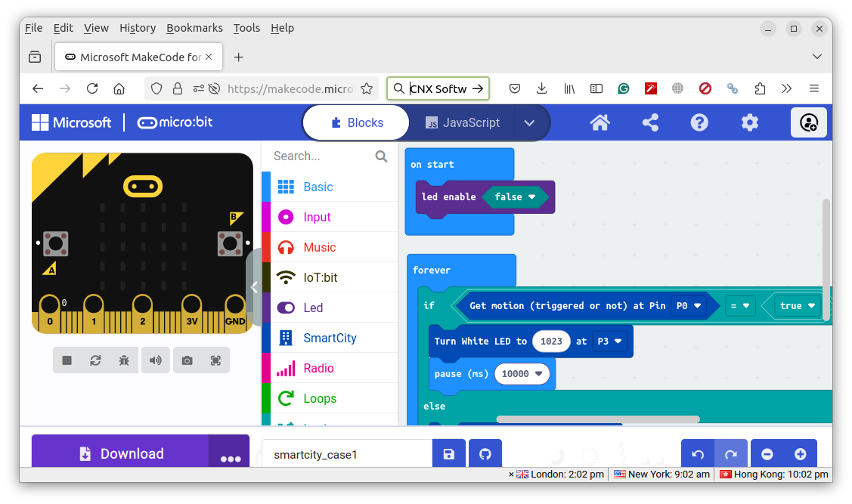
Task: Expand the editor language dropdown arrow
Action: (x=530, y=122)
